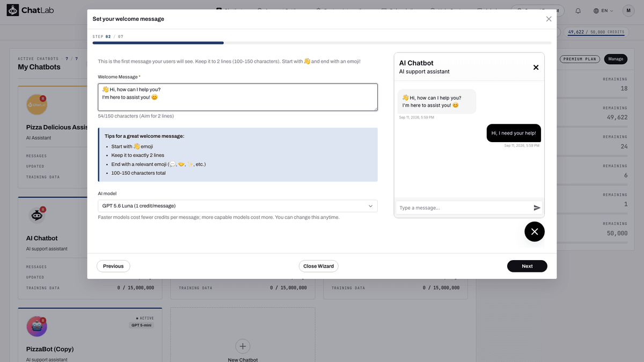The image size is (644, 362).
Task: Click the '49,622 / 50,000 CREDITS' text
Action: [596, 32]
